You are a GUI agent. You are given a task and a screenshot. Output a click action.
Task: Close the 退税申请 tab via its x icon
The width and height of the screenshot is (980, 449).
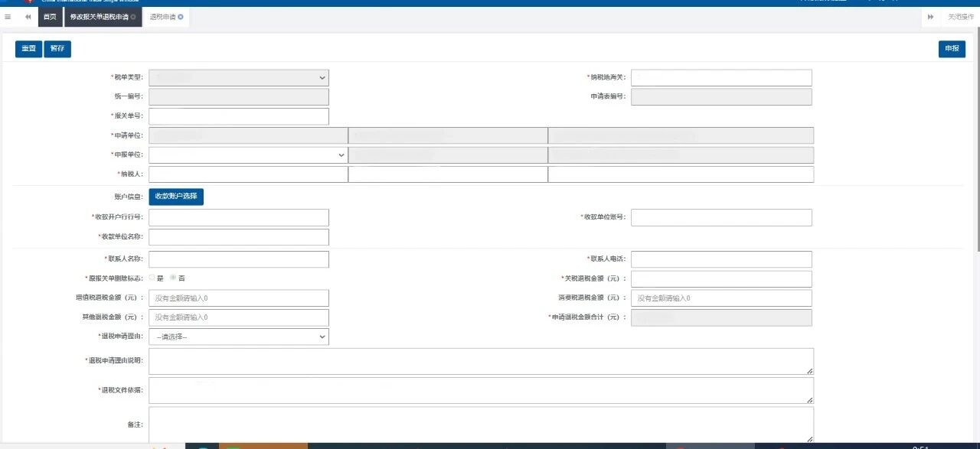[181, 17]
